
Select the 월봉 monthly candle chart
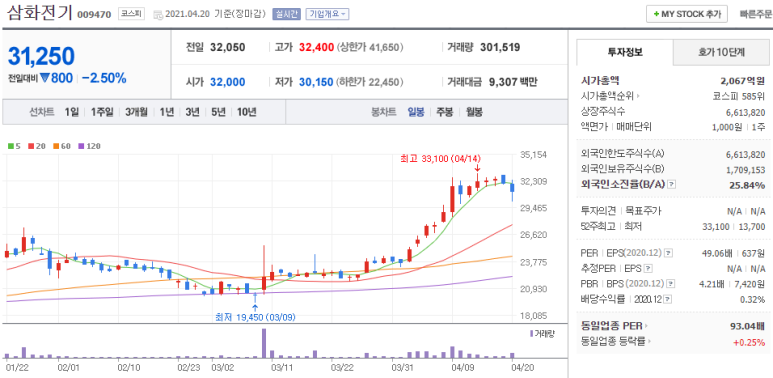(x=474, y=112)
